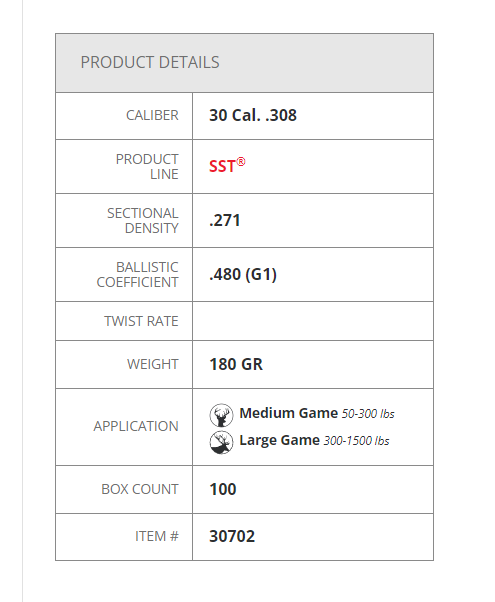Select the 30 Cal. .308 caliber value
Screen dimensions: 495x602
tap(253, 115)
